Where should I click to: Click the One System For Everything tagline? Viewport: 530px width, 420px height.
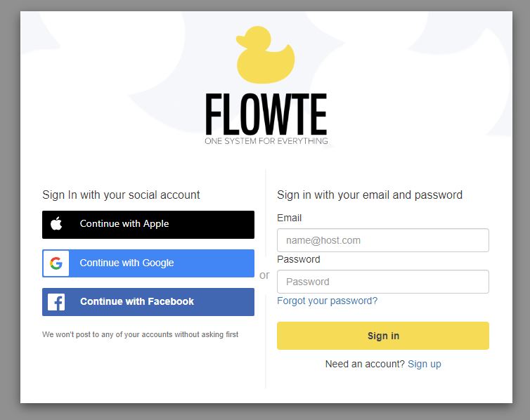tap(266, 140)
